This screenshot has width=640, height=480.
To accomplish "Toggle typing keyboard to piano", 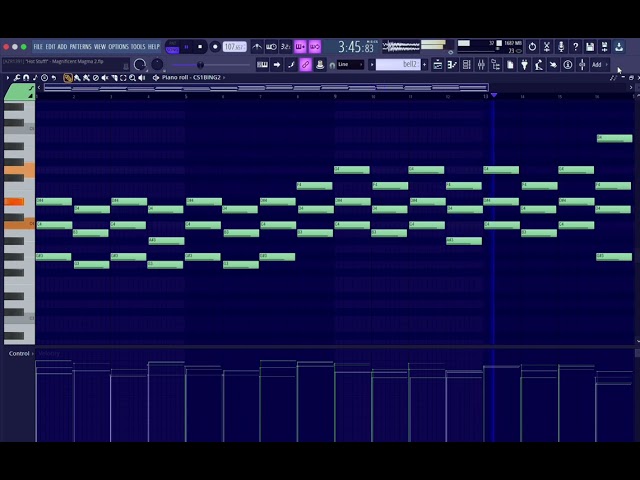I will pyautogui.click(x=262, y=64).
